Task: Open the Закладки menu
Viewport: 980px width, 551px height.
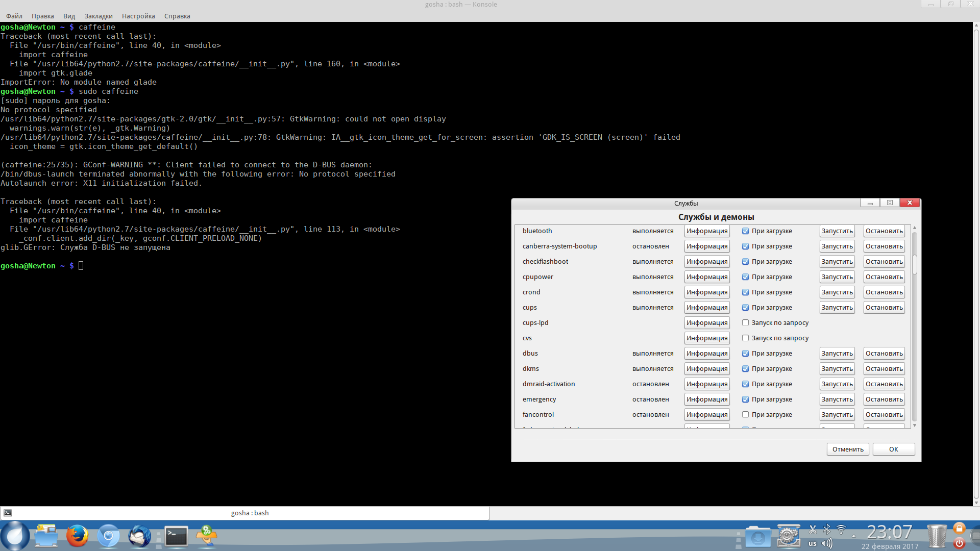Action: coord(99,16)
